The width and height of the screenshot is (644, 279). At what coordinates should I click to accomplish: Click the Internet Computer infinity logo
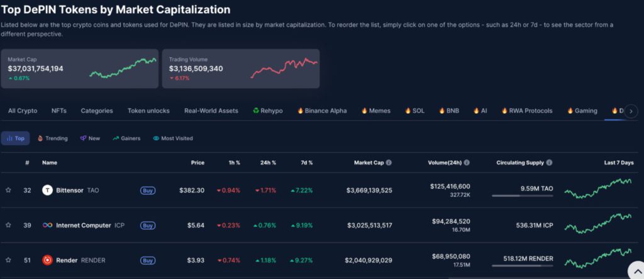[x=47, y=225]
